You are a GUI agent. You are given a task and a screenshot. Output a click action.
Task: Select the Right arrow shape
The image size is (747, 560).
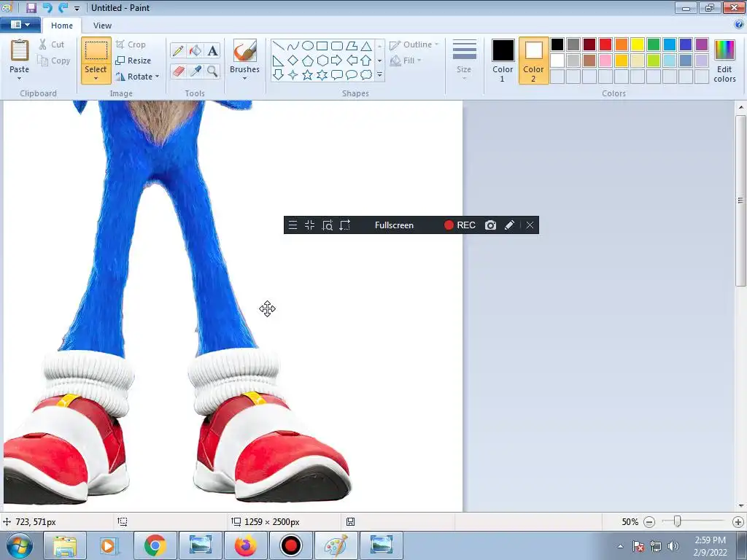[x=337, y=61]
